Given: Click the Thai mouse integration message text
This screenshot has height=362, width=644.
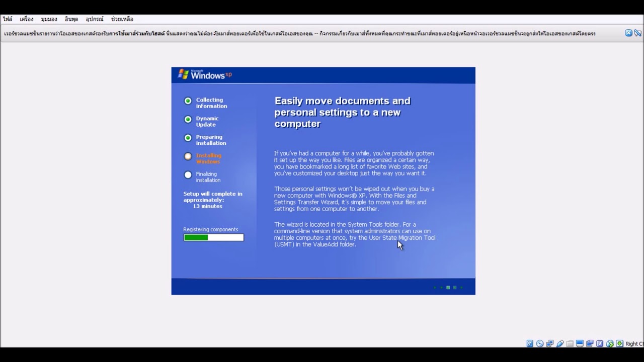Looking at the screenshot, I should coord(300,34).
